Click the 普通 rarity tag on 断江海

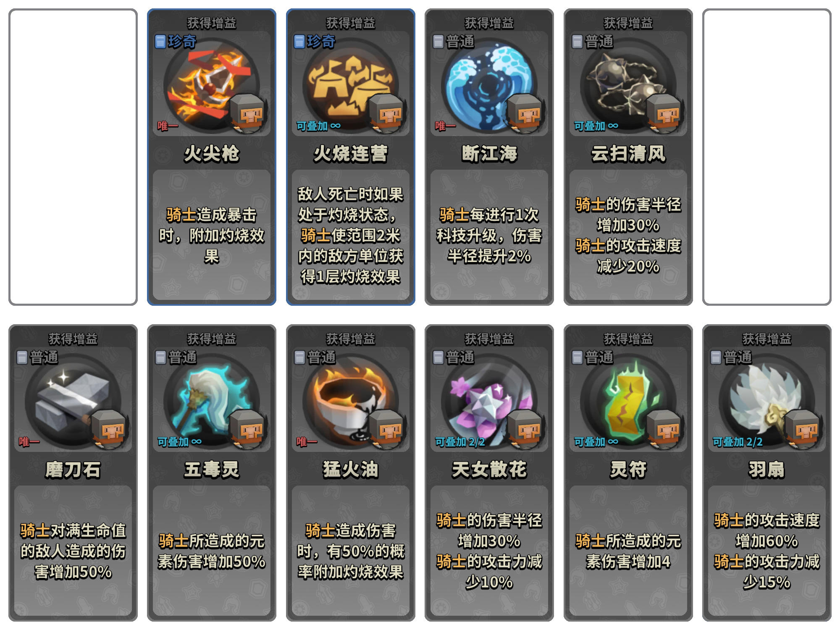click(454, 42)
